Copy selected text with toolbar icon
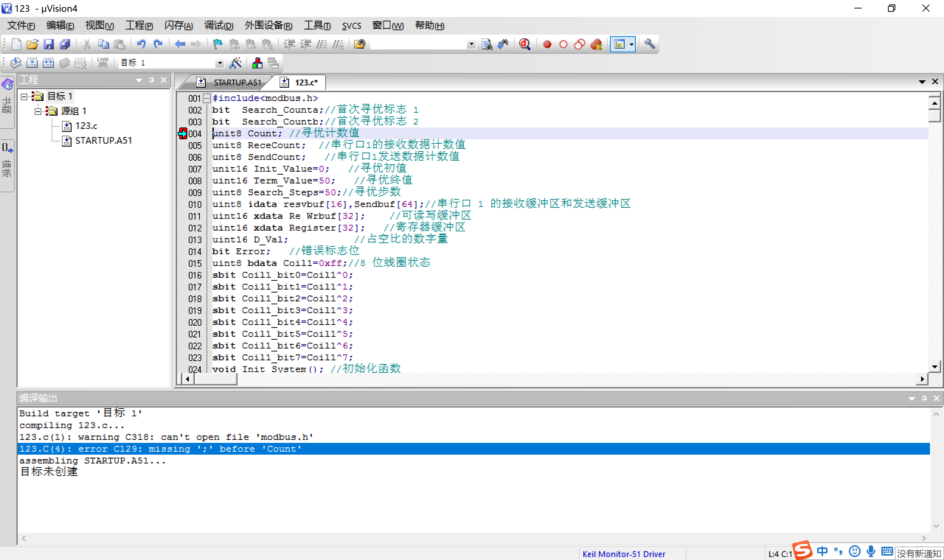Viewport: 944px width, 560px height. [x=103, y=44]
